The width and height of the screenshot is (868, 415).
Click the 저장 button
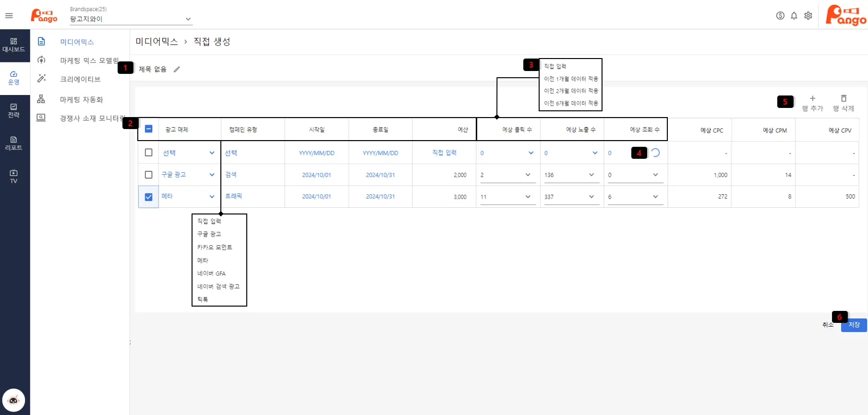click(854, 325)
